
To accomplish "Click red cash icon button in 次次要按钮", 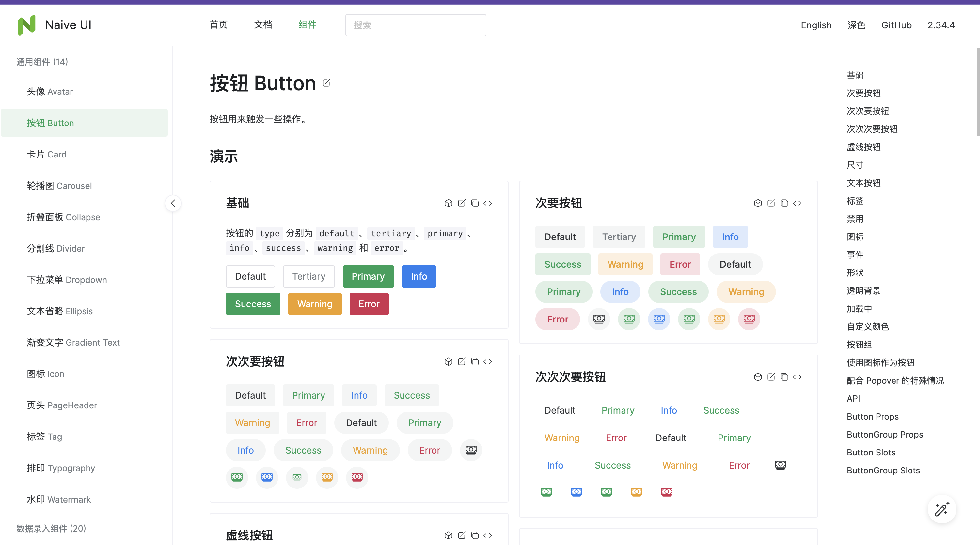I will [x=357, y=478].
